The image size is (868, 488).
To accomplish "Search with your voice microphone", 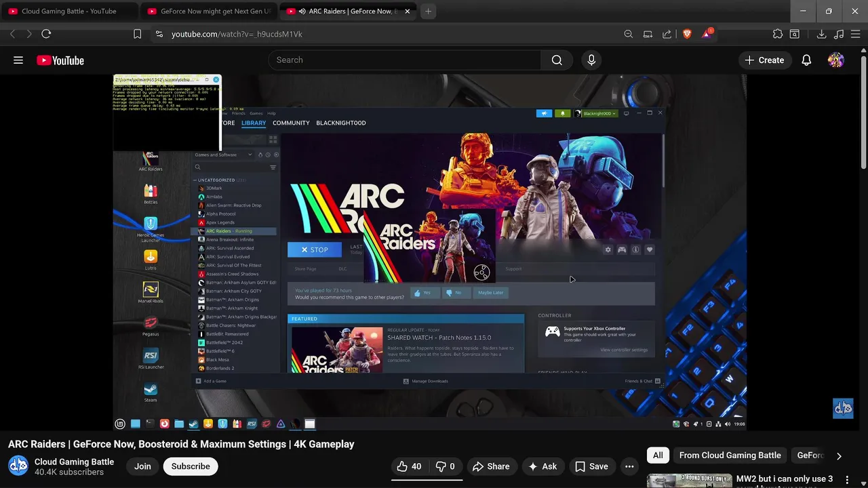I will [591, 60].
